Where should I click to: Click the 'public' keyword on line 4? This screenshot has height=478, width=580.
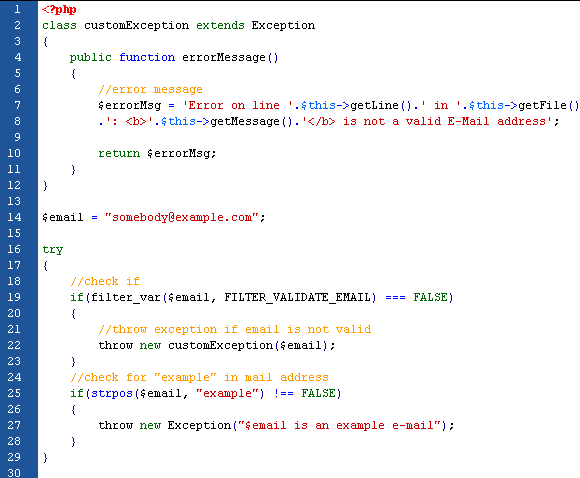[x=91, y=57]
